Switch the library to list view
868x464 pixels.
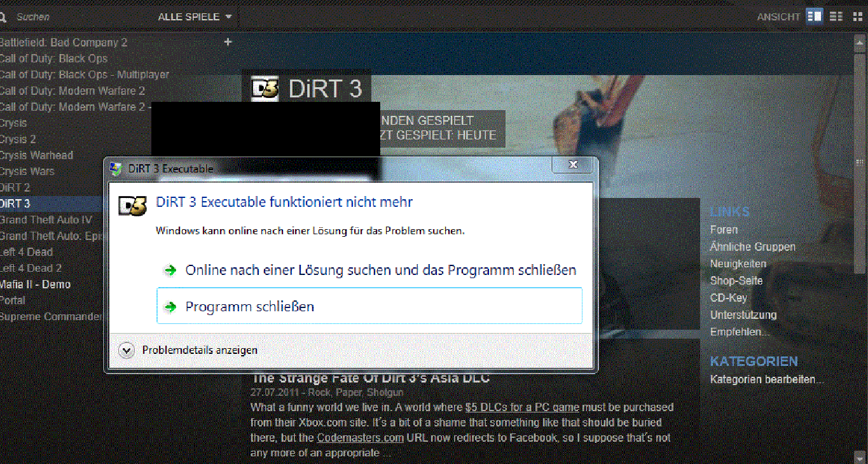[836, 17]
